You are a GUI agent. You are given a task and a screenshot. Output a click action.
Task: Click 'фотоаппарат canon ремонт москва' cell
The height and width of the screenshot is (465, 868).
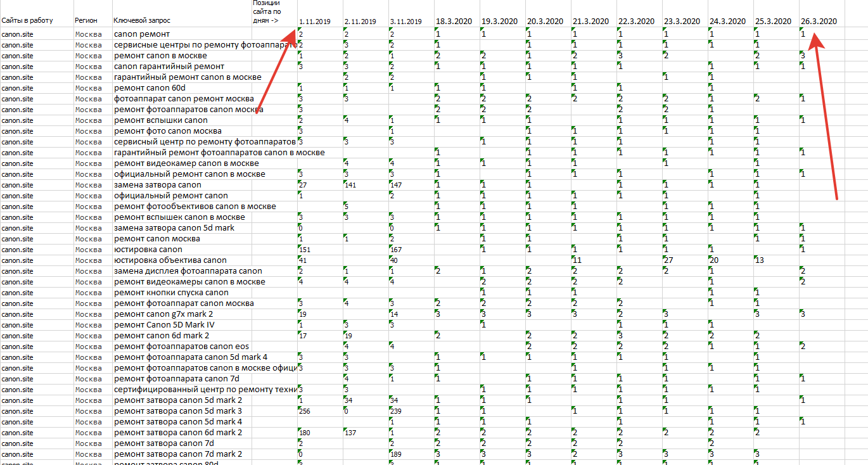click(x=184, y=98)
